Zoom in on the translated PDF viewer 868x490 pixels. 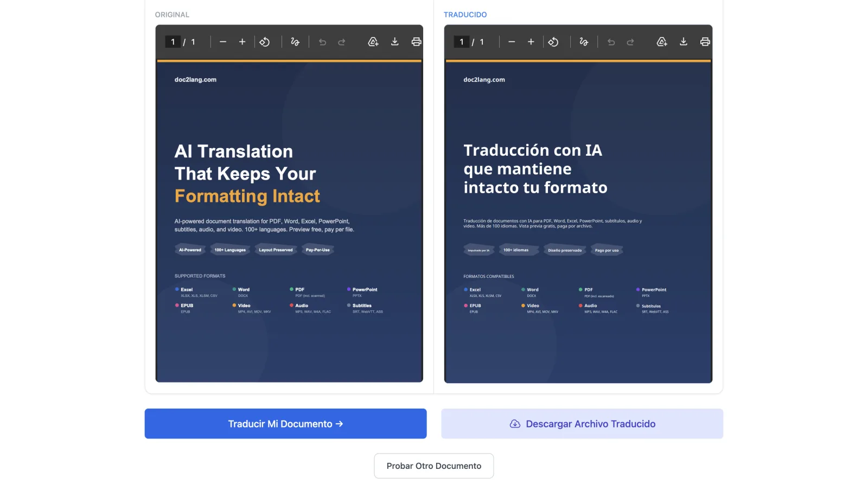pos(531,42)
